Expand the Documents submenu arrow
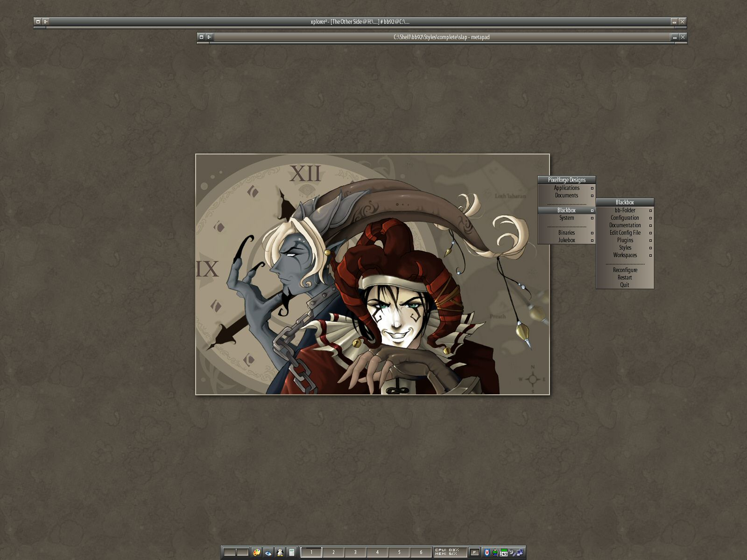The image size is (747, 560). pyautogui.click(x=592, y=196)
